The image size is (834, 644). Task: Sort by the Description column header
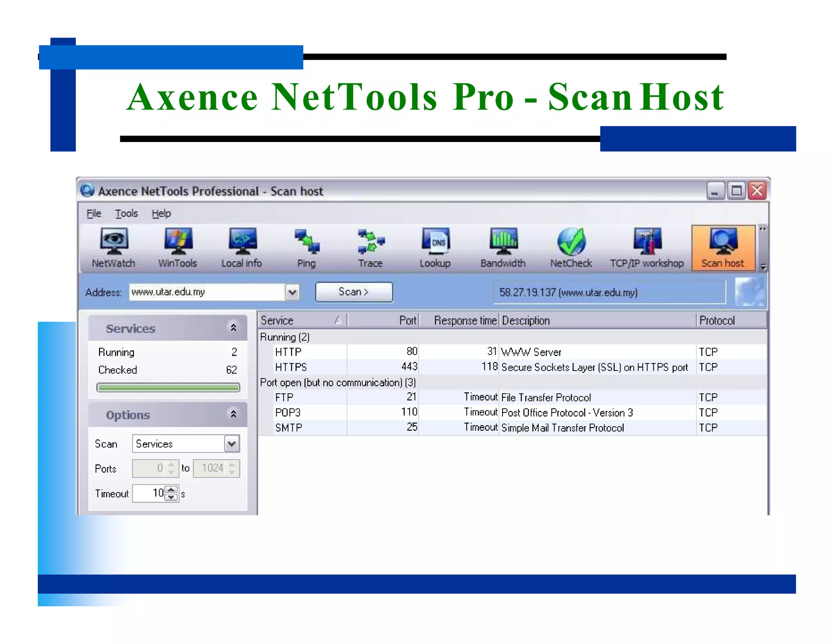click(597, 320)
